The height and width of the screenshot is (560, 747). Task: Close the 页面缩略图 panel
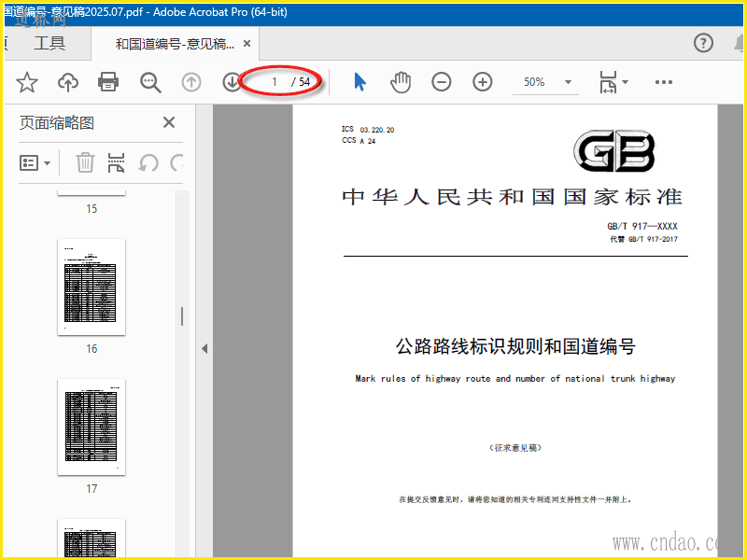pos(169,122)
